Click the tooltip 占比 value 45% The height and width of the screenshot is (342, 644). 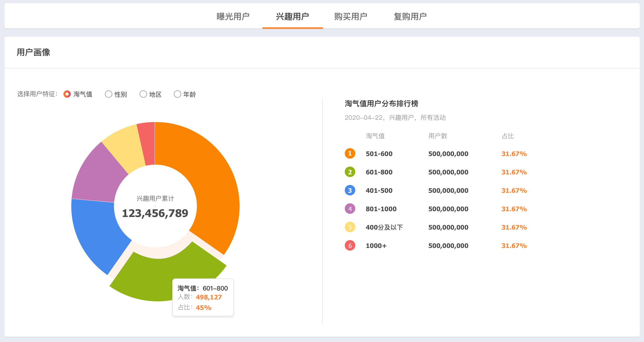coord(204,308)
